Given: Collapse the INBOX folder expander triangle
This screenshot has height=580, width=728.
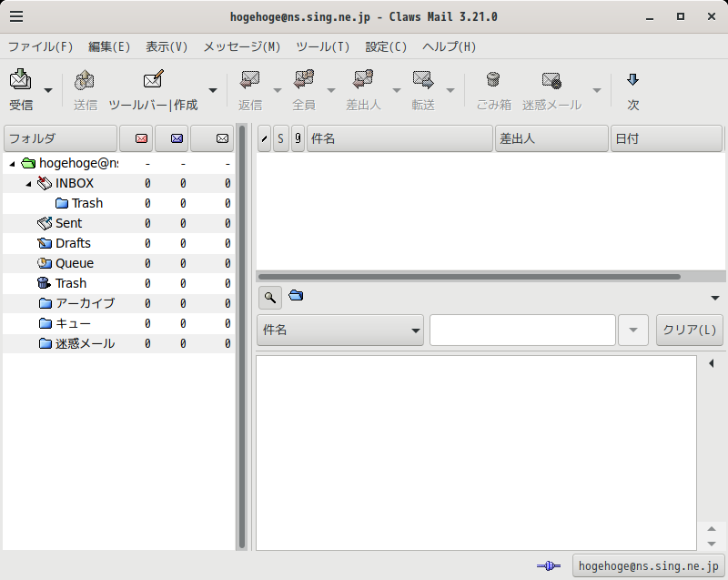Looking at the screenshot, I should (29, 184).
